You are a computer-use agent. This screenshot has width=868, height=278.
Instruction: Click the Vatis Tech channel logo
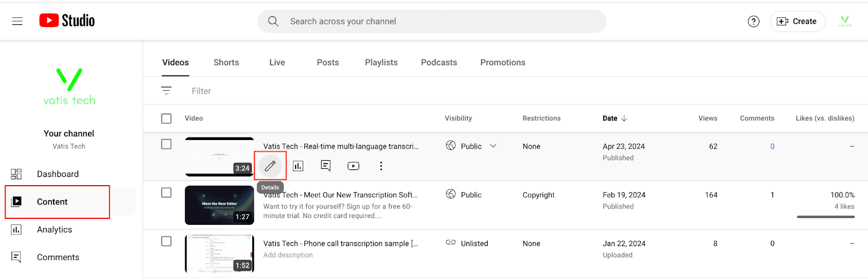(x=69, y=87)
